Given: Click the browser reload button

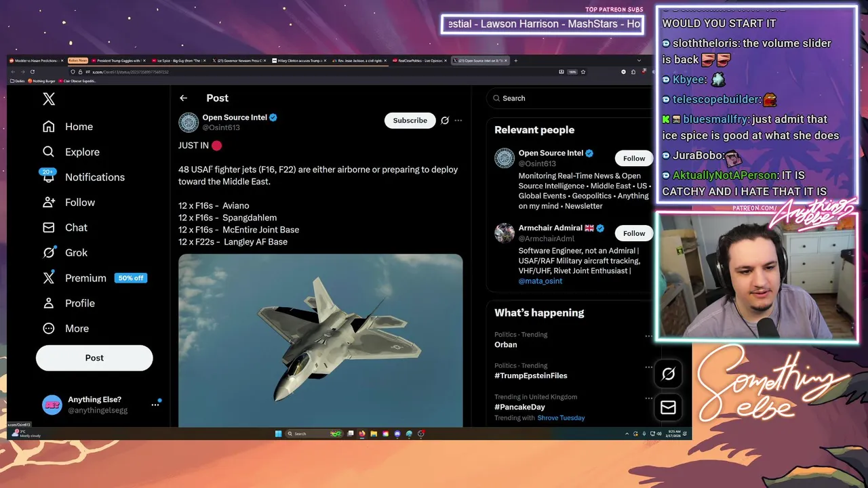Looking at the screenshot, I should (33, 71).
